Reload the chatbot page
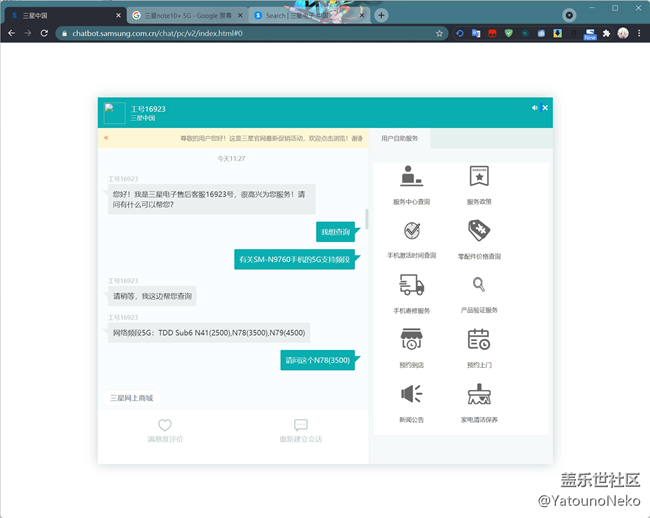Screen dimensions: 650x518 coord(44,33)
